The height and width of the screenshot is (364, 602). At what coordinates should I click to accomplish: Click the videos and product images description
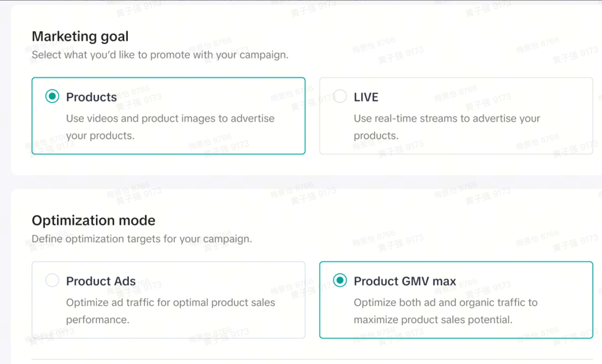[x=170, y=118]
